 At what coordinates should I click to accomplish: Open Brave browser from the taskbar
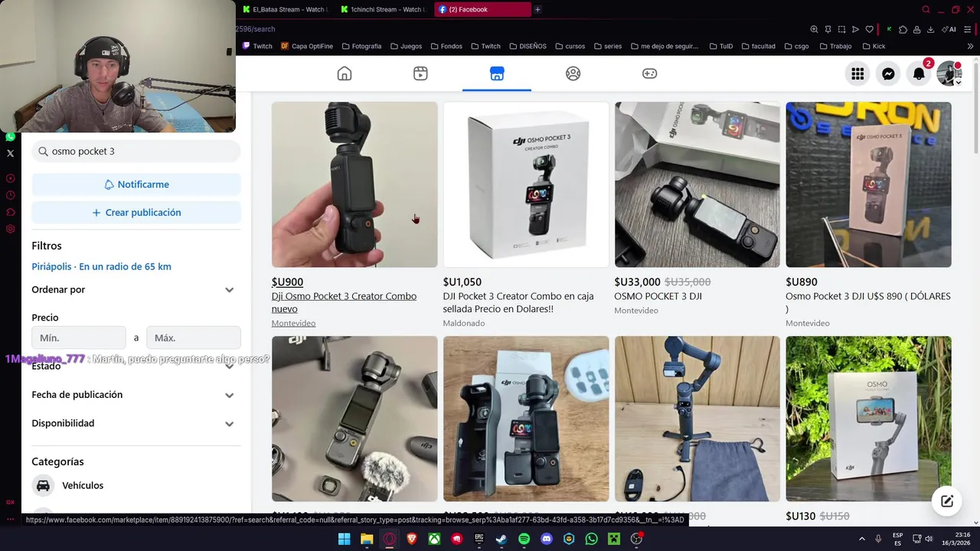(412, 539)
